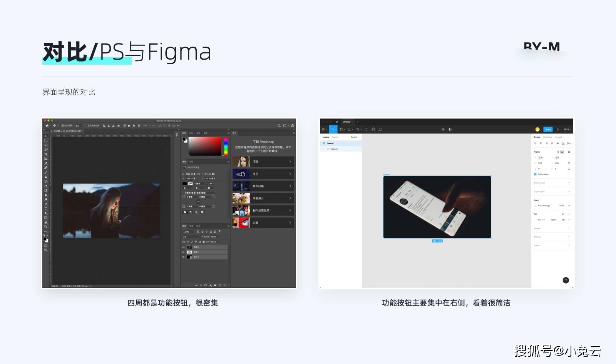Select the Figma Comment tool
Screen dimensions: 616x364
(380, 129)
